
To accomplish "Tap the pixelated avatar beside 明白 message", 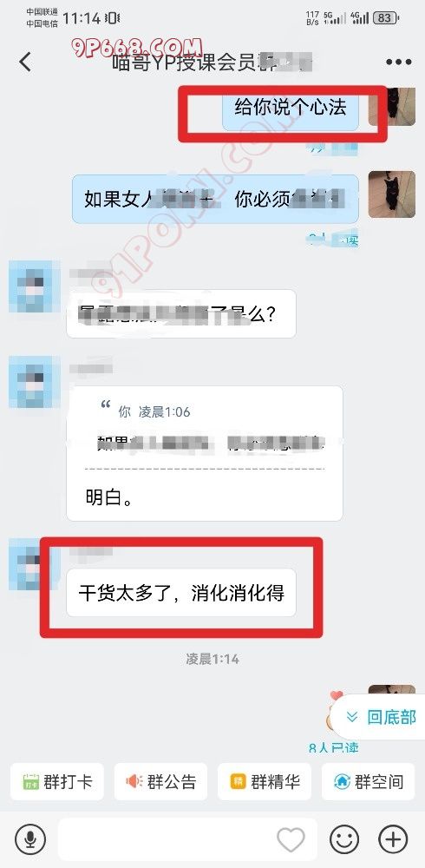I will click(x=35, y=382).
